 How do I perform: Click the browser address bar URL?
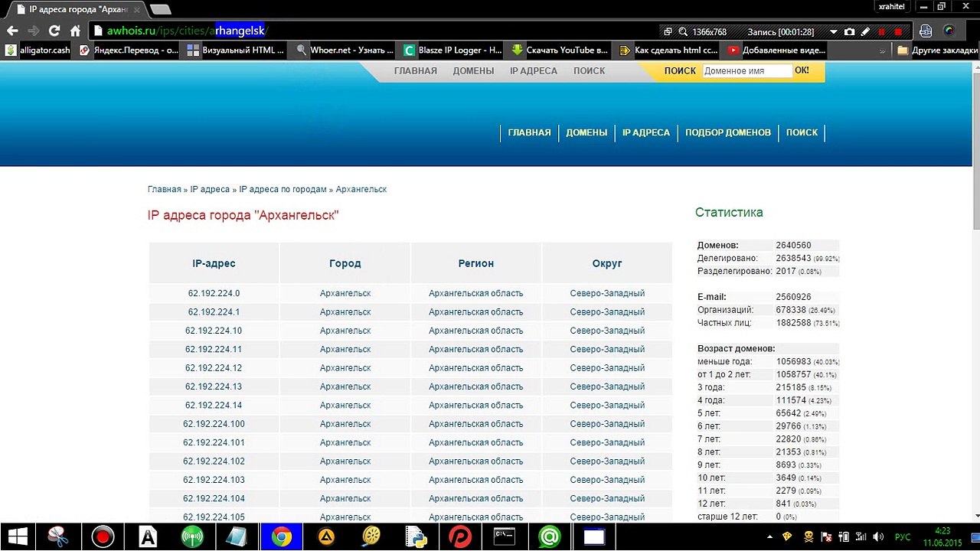[375, 31]
